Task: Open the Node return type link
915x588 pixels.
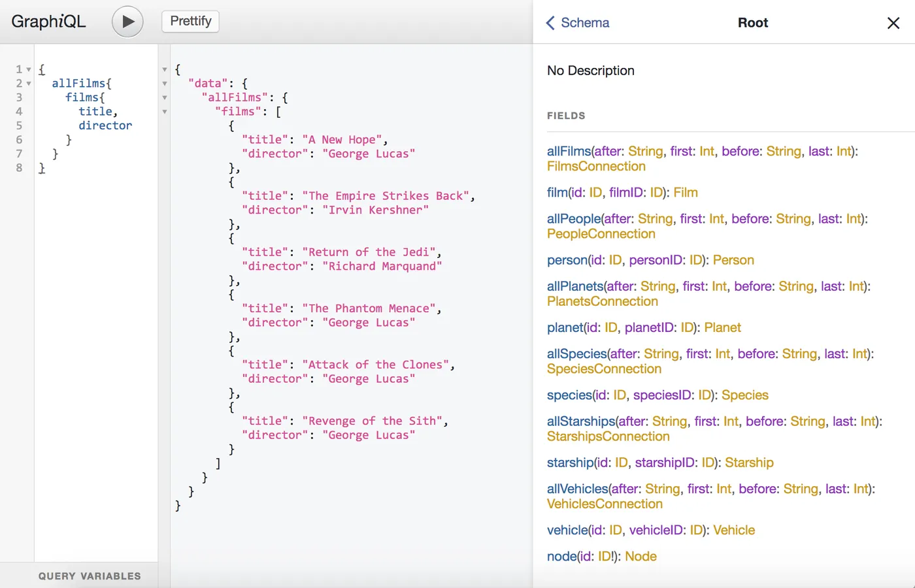Action: 640,557
